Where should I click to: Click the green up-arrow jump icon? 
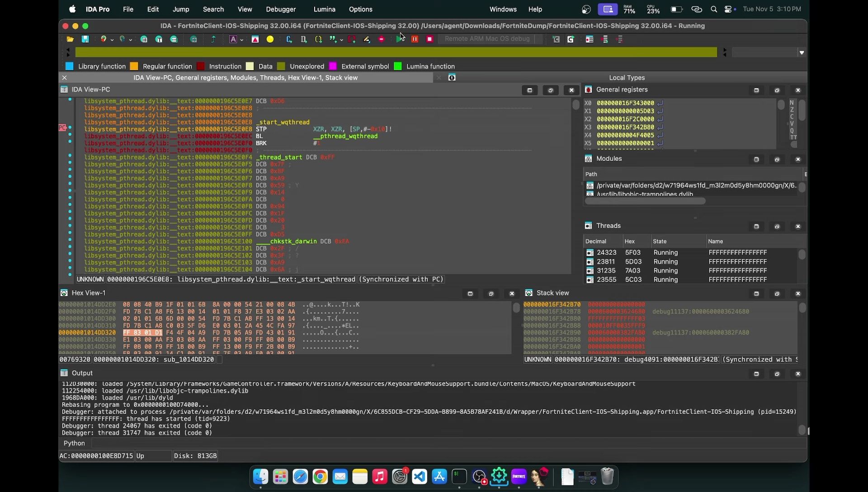[213, 39]
